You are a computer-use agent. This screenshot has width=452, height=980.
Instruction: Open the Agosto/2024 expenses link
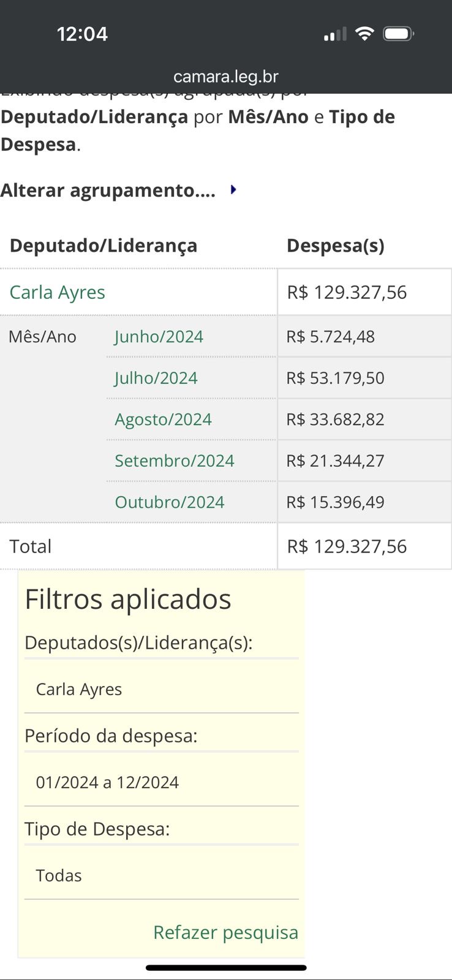click(163, 420)
